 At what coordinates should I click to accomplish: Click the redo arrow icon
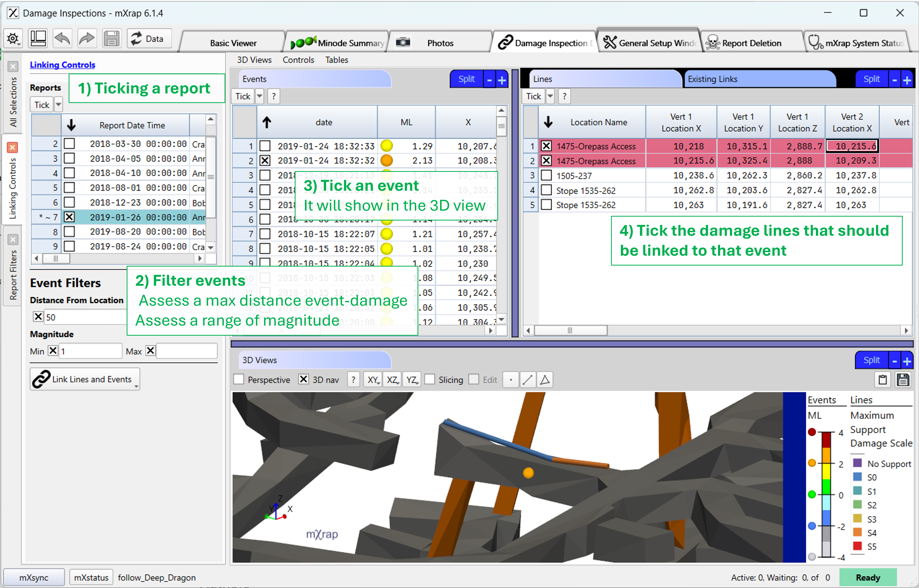(87, 39)
